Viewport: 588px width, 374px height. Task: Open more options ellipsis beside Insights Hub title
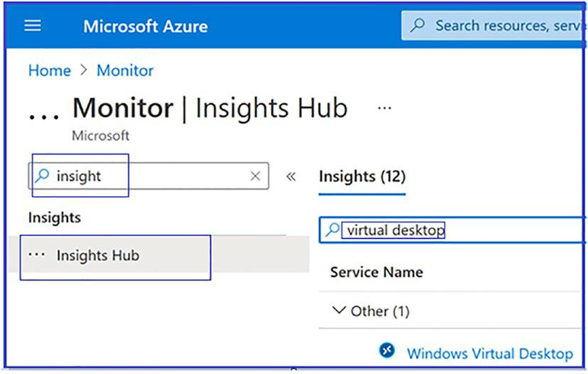384,108
